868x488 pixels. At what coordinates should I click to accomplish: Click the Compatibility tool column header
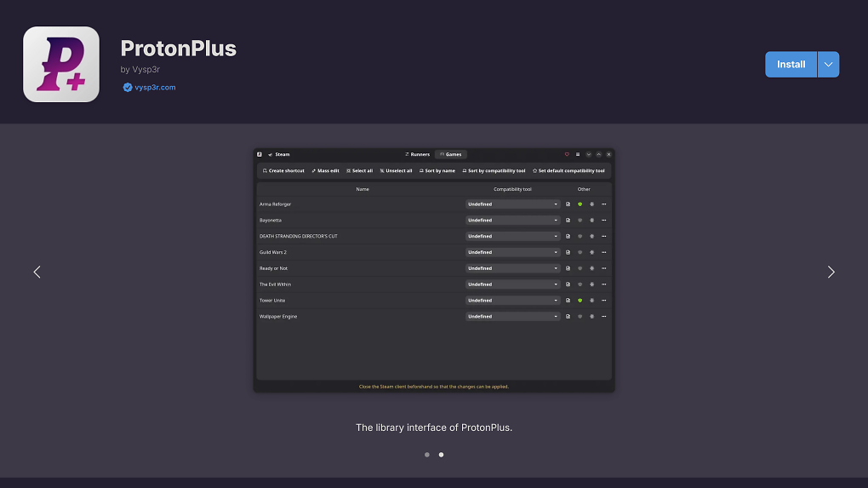pos(512,189)
